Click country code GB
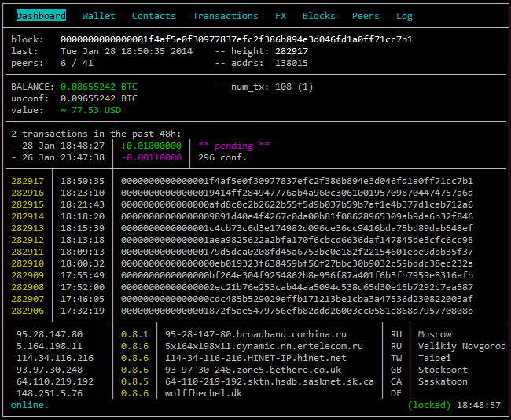 click(x=396, y=370)
